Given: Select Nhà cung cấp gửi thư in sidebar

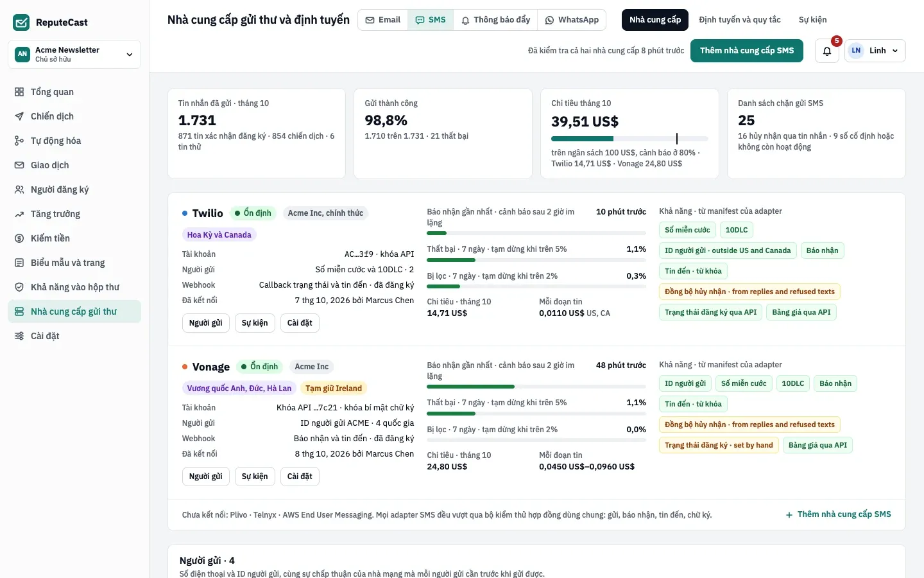Looking at the screenshot, I should coord(74,311).
